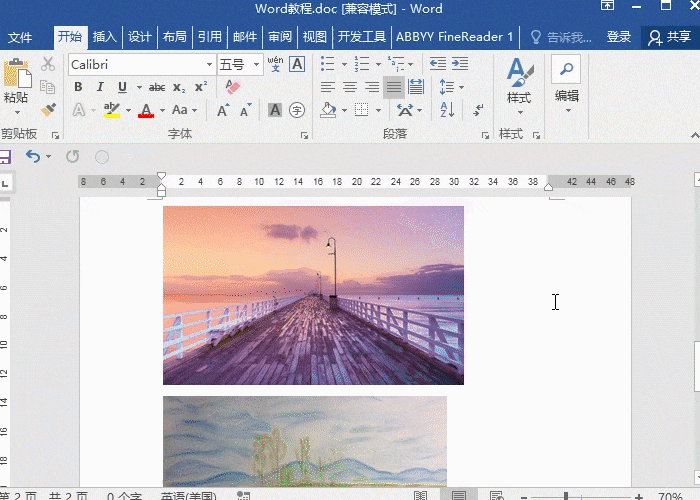The width and height of the screenshot is (700, 500).
Task: Open the 样式 Styles gallery
Action: [x=520, y=86]
